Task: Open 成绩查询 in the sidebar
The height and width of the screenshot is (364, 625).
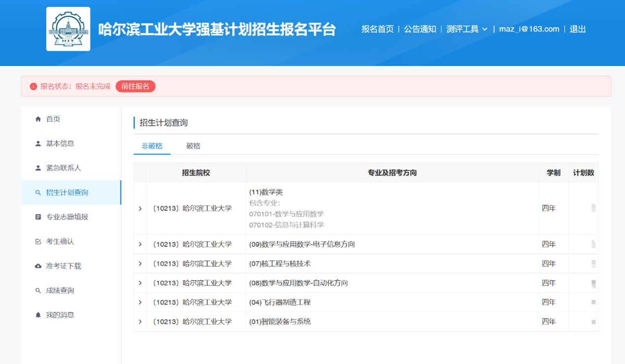Action: point(71,291)
